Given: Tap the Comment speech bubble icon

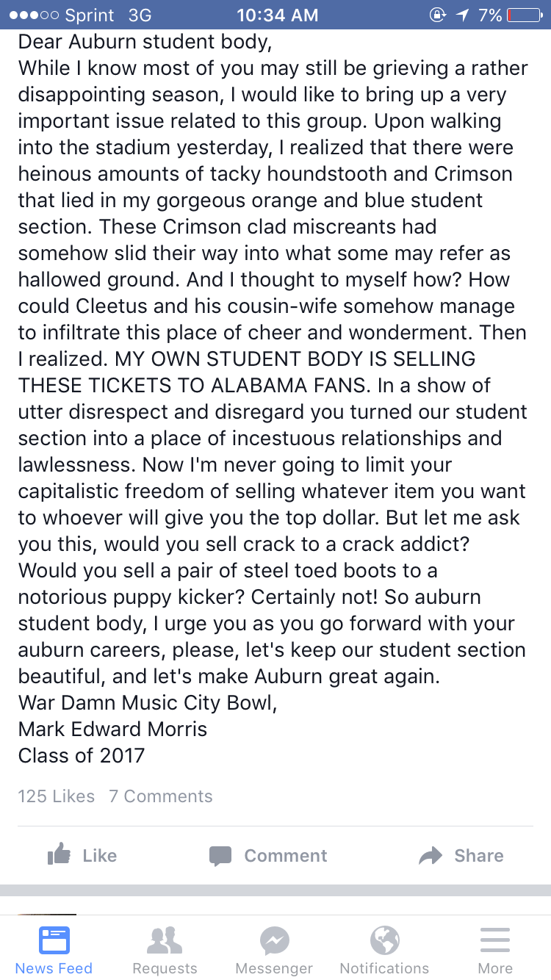Looking at the screenshot, I should [220, 856].
